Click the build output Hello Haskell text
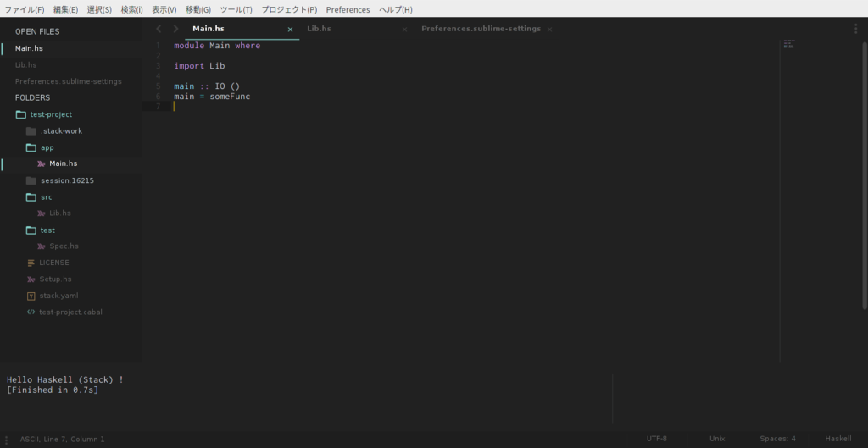Screen dimensions: 868x448 pos(64,380)
